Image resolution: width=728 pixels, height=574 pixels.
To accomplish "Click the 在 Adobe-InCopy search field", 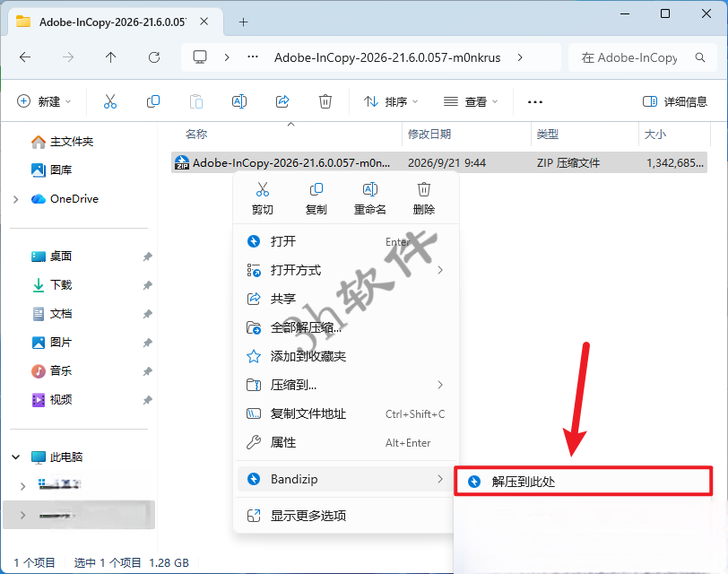I will pyautogui.click(x=643, y=57).
